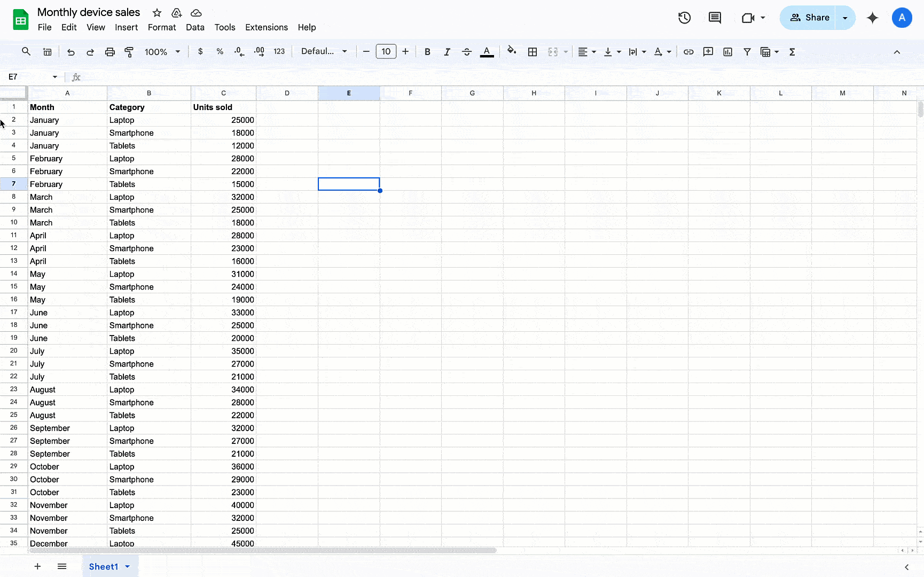Format cell as currency with dollar icon
The height and width of the screenshot is (577, 924).
200,52
